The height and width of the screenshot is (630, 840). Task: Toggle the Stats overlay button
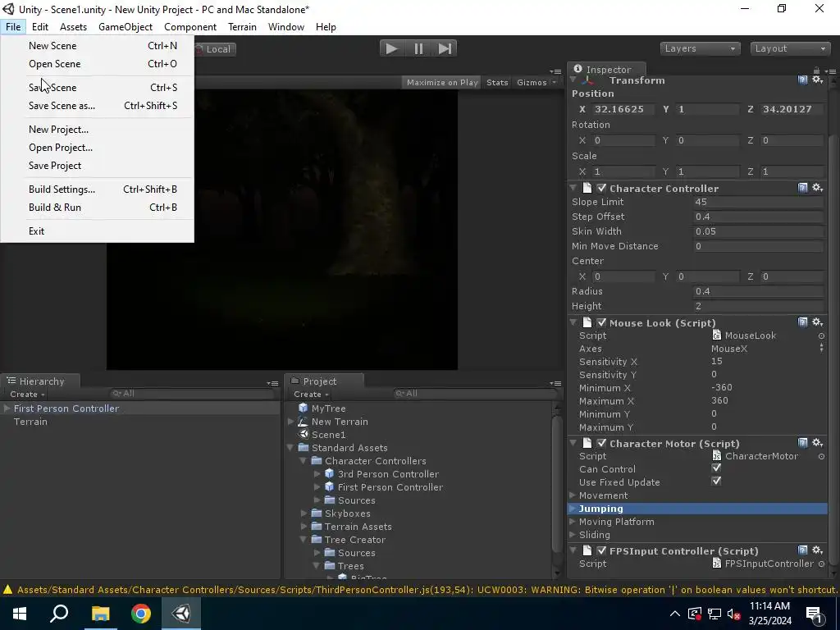497,83
